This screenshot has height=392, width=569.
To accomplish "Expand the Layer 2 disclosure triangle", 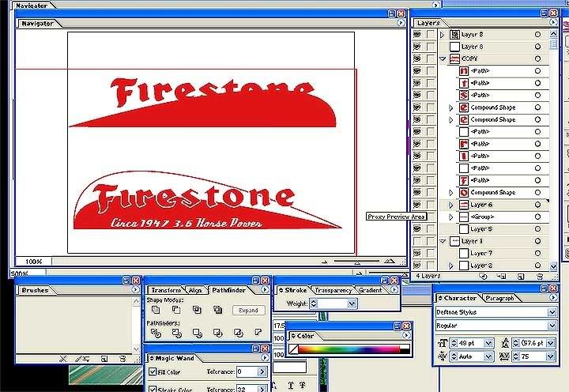I will tap(451, 266).
